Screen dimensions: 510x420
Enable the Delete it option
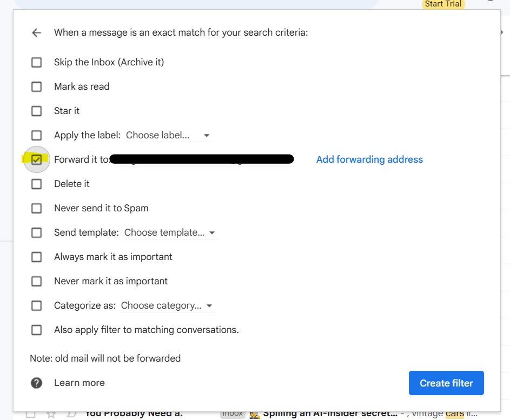click(x=36, y=184)
